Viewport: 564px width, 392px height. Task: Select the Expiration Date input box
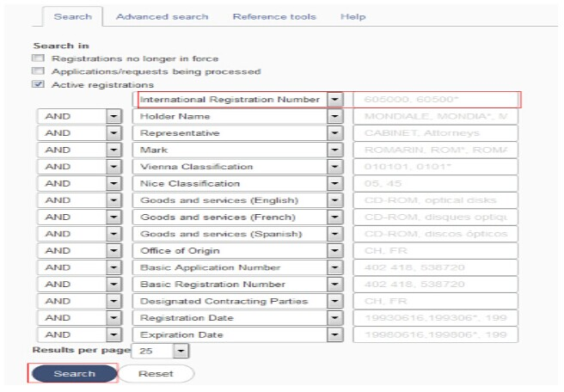pos(435,334)
